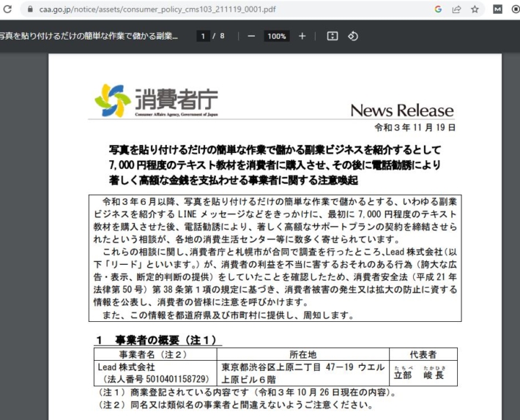520x420 pixels.
Task: Click the 100% zoom level field
Action: click(x=277, y=36)
